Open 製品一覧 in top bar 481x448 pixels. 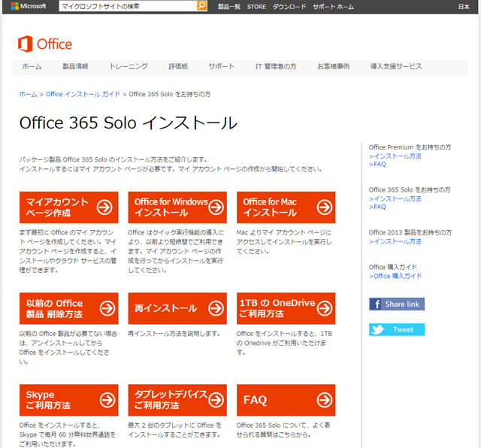point(228,7)
